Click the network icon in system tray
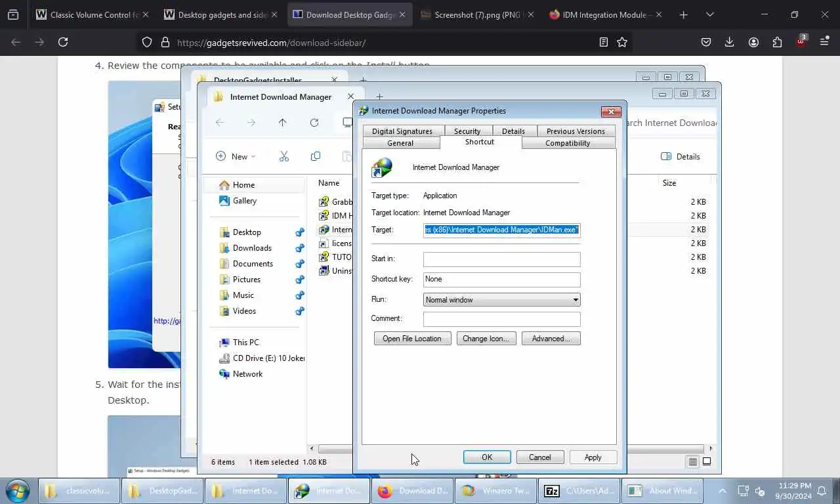 pos(744,491)
